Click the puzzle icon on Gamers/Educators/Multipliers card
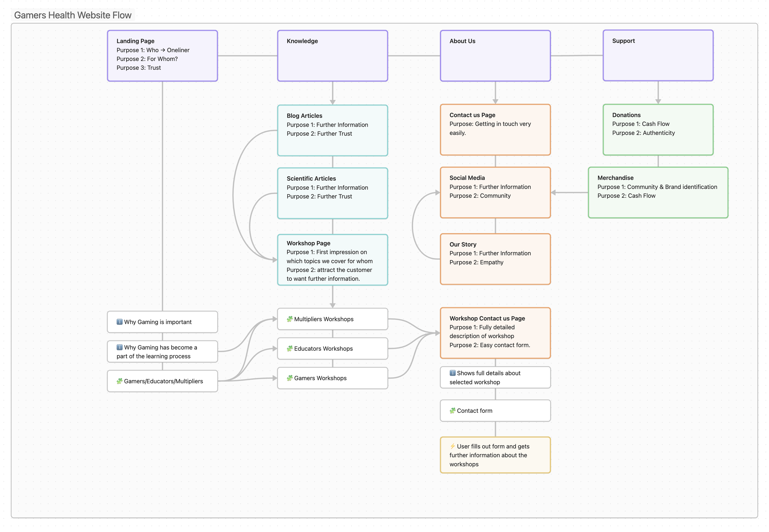 pyautogui.click(x=119, y=381)
